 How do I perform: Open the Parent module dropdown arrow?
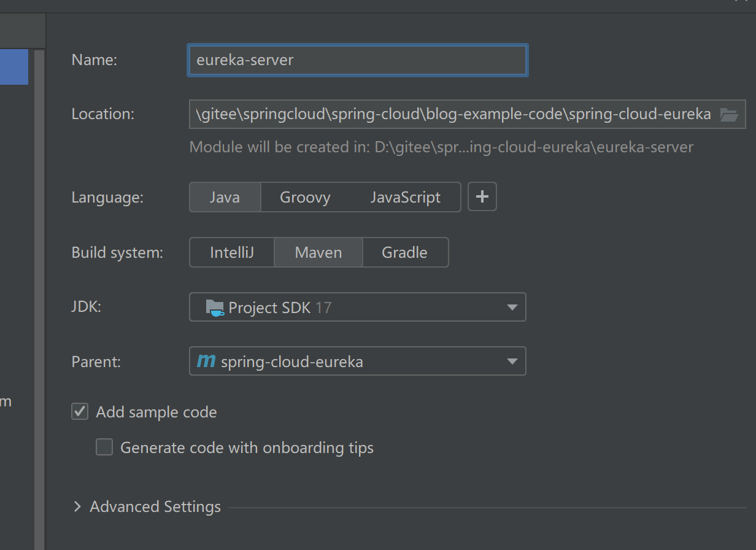click(512, 362)
